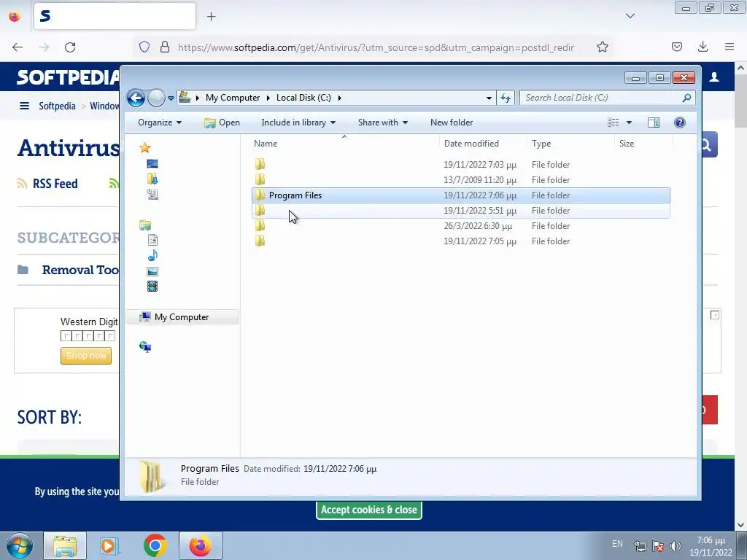This screenshot has height=560, width=747.
Task: Create a New folder
Action: (x=451, y=122)
